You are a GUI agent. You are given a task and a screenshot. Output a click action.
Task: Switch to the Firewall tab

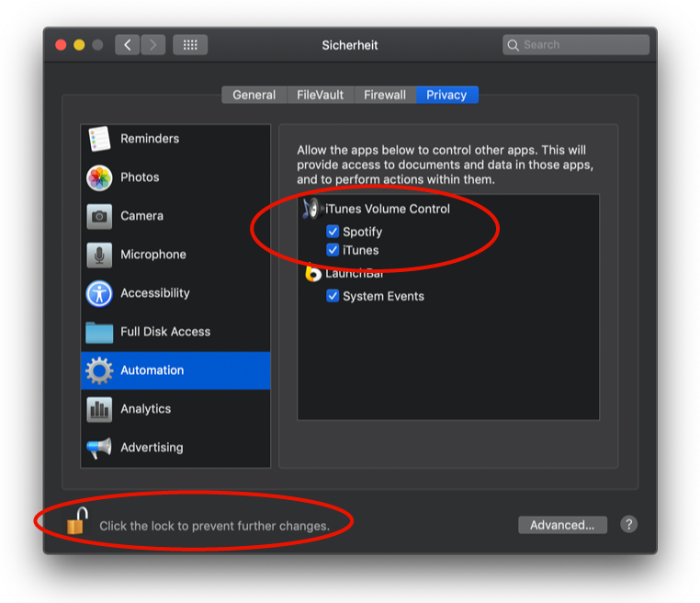[385, 95]
